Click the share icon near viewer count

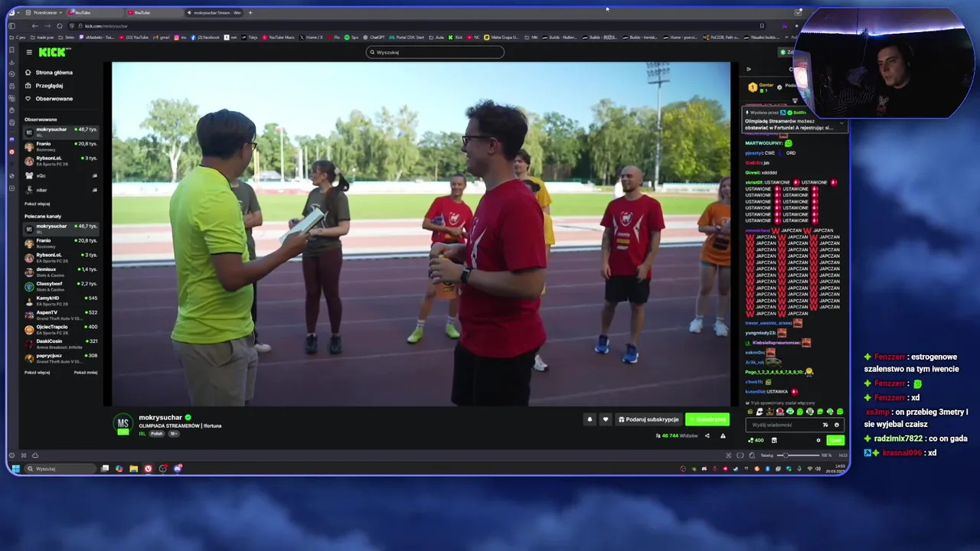click(707, 435)
